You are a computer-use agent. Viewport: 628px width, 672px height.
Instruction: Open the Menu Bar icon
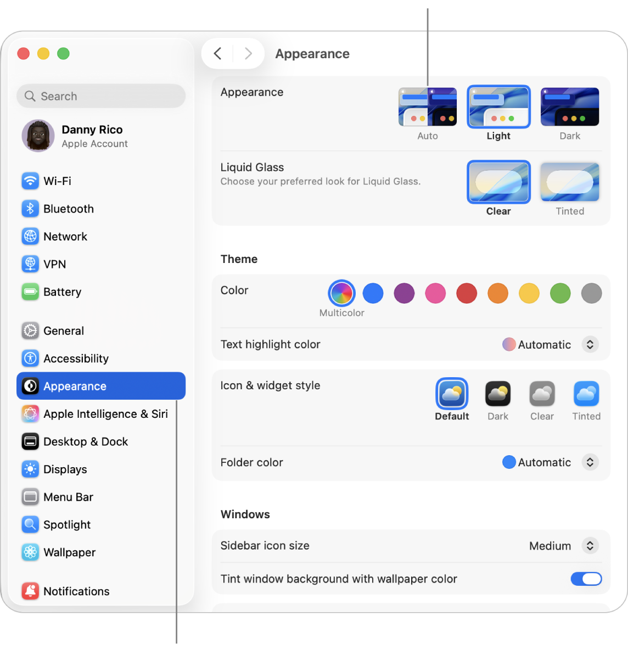(30, 497)
